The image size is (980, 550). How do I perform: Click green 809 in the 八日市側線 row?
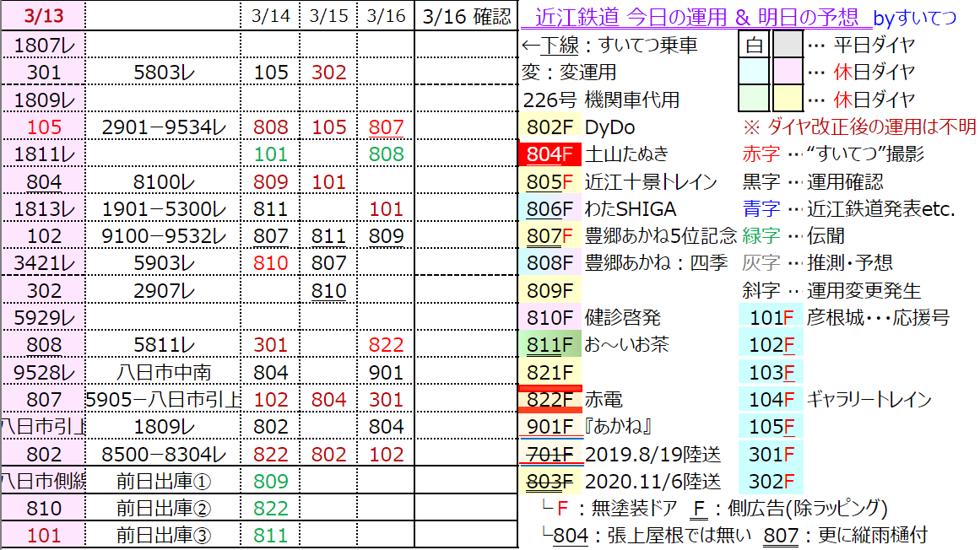tap(271, 482)
